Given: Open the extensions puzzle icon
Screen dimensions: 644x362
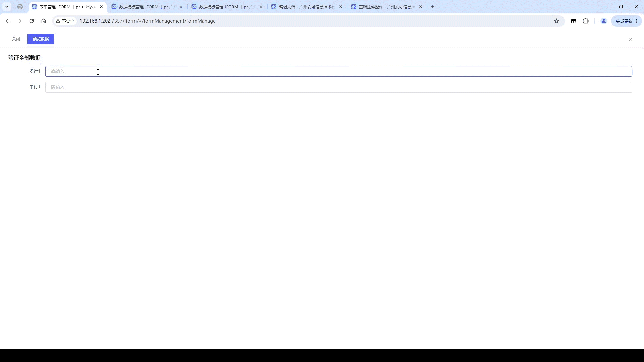Looking at the screenshot, I should point(586,21).
